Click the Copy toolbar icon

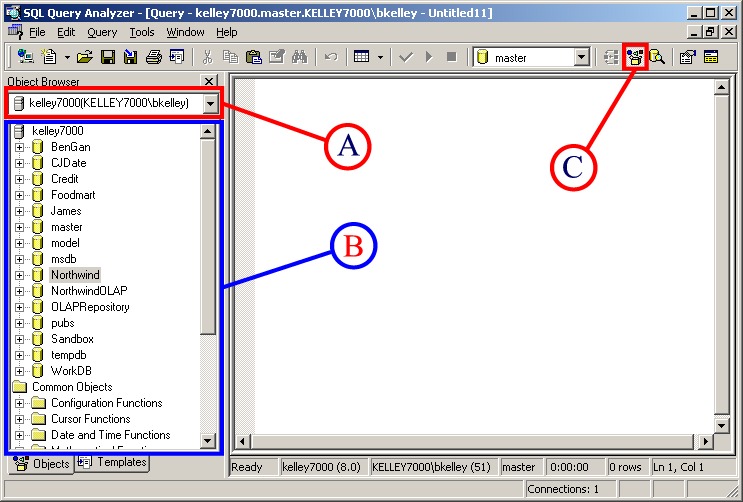[x=230, y=57]
